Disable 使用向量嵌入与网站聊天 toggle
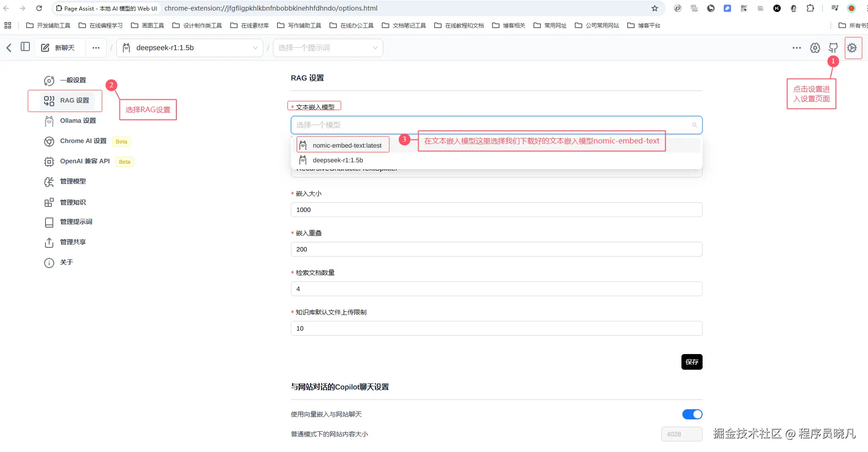 [x=692, y=414]
